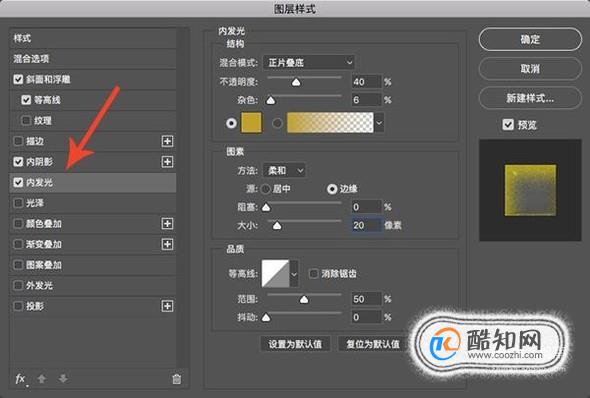
Task: Add another 投影 drop shadow with plus icon
Action: click(x=167, y=306)
